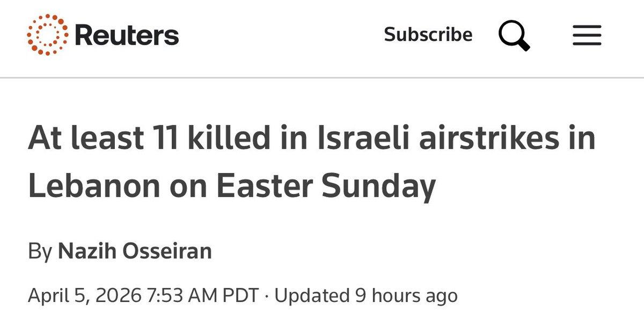Click the Reuters wordmark text

click(127, 35)
